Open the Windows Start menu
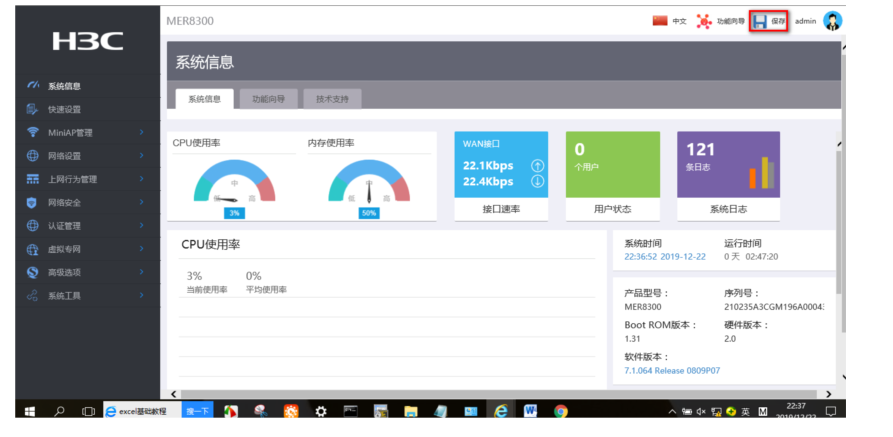This screenshot has height=437, width=893. point(30,411)
